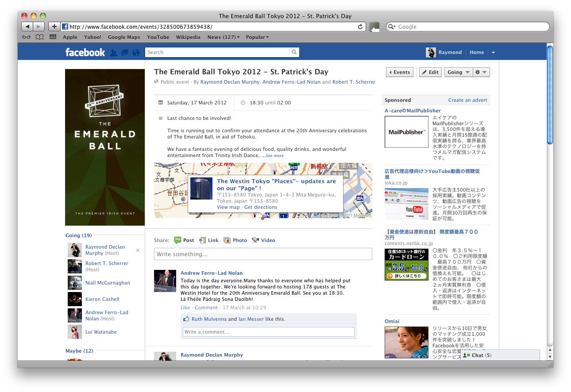Go to Facebook Home
Image resolution: width=571 pixels, height=392 pixels.
[477, 52]
